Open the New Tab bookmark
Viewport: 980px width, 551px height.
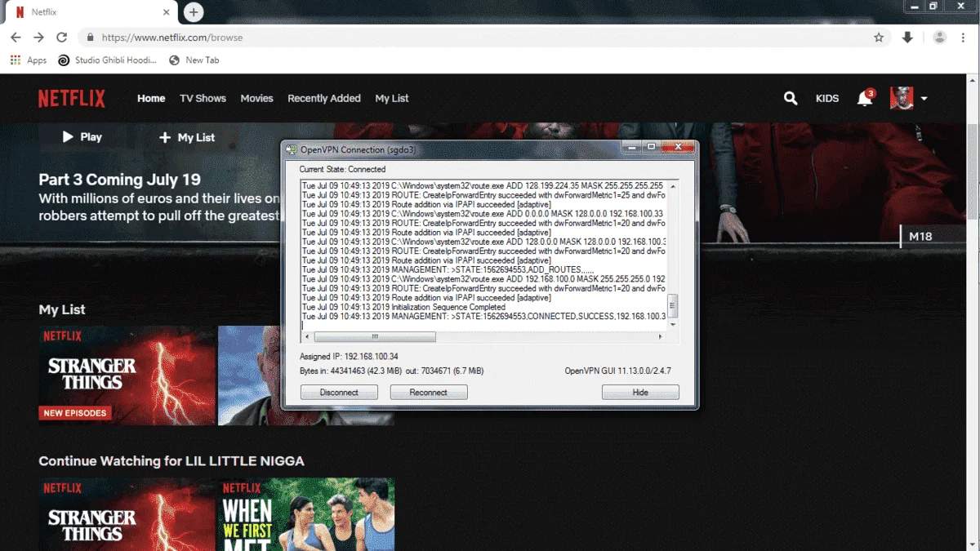click(194, 60)
